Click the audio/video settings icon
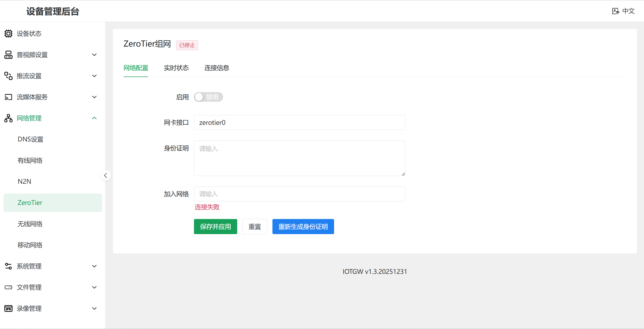644x329 pixels. (x=8, y=55)
